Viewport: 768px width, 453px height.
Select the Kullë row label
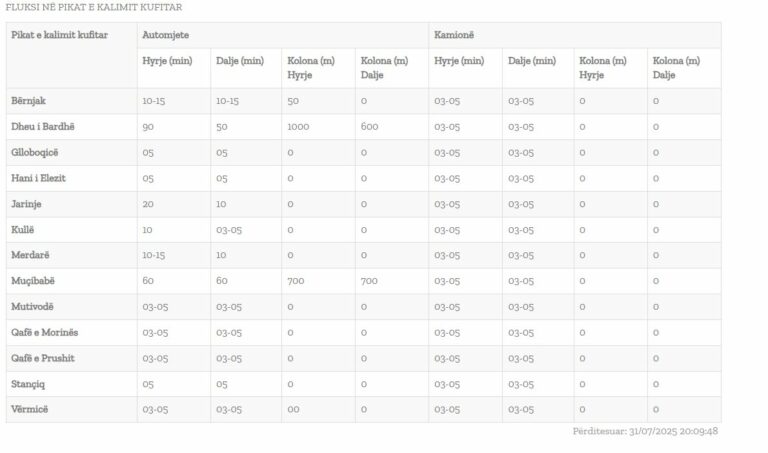(22, 229)
